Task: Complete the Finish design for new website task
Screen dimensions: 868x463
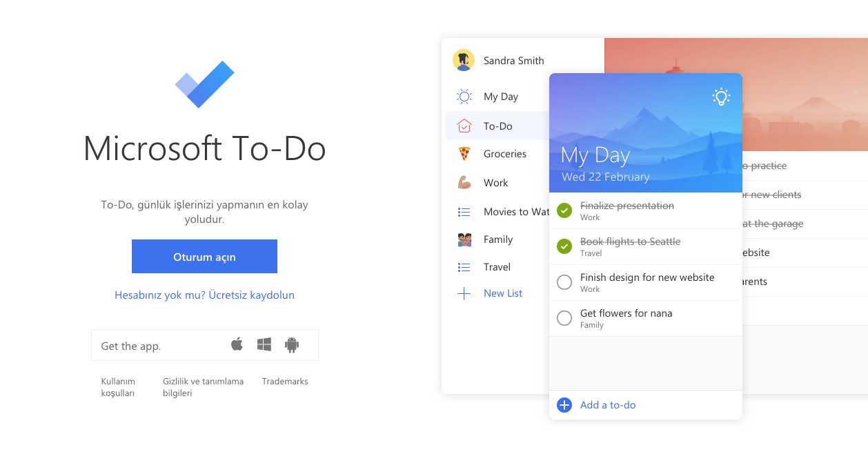Action: (564, 282)
